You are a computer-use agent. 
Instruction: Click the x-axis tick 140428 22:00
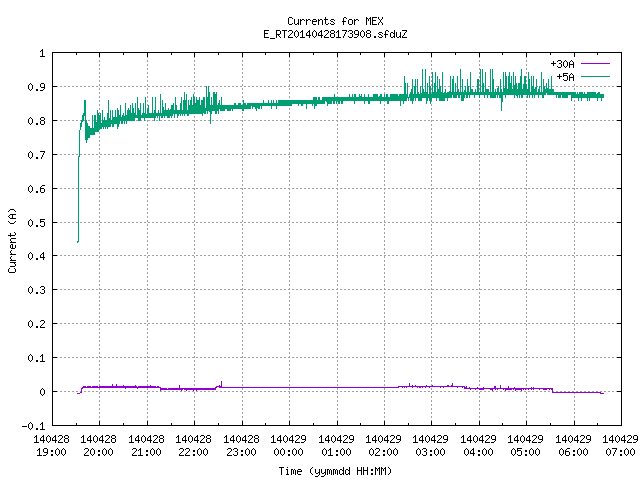click(x=193, y=445)
